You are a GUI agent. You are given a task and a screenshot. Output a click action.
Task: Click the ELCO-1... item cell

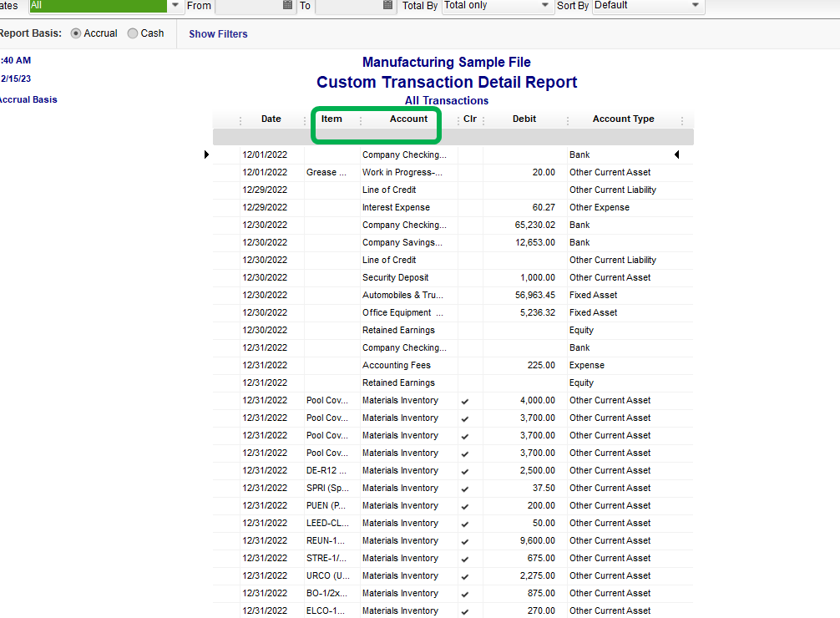coord(326,610)
